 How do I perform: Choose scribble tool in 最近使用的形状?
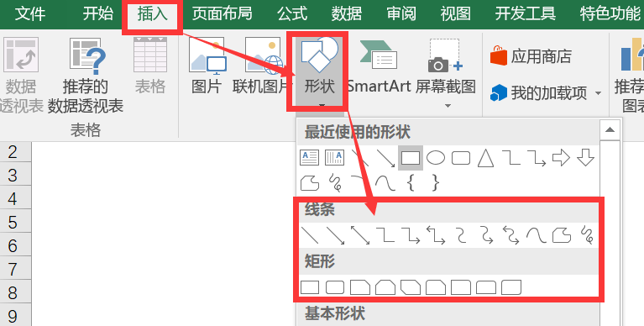335,183
